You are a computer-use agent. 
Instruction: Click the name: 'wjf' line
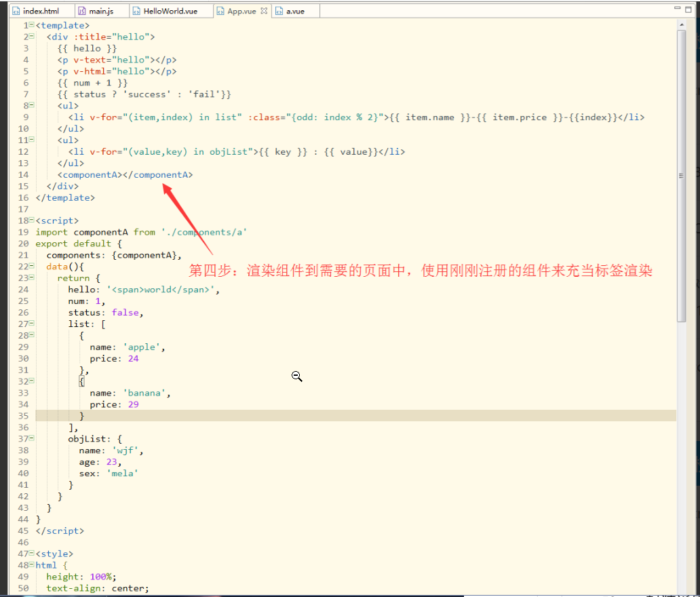(111, 450)
